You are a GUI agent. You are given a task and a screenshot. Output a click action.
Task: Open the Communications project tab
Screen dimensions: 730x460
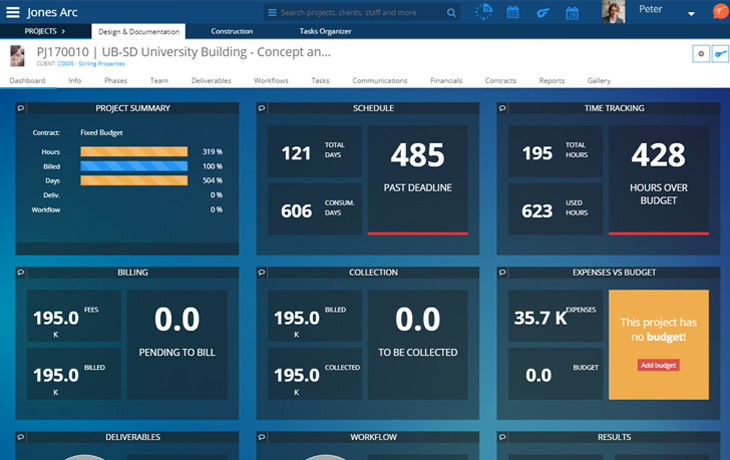[x=380, y=81]
